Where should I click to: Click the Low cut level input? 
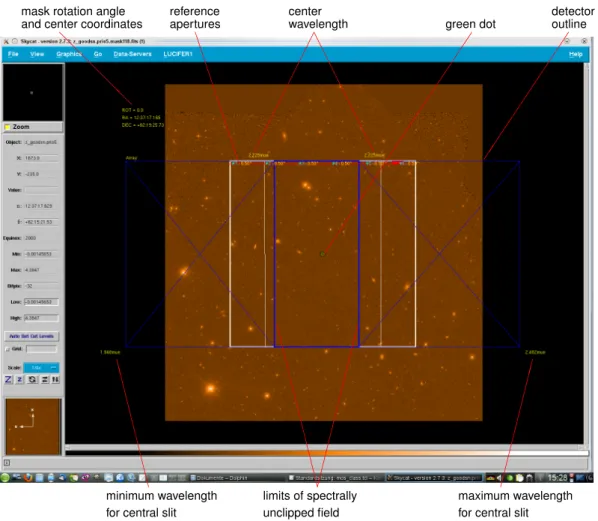(41, 302)
